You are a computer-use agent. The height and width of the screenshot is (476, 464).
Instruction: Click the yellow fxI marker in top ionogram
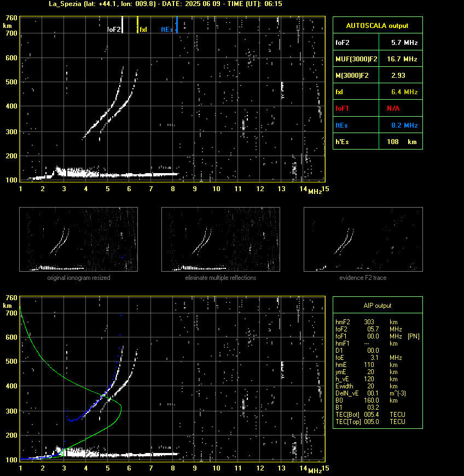pos(138,25)
